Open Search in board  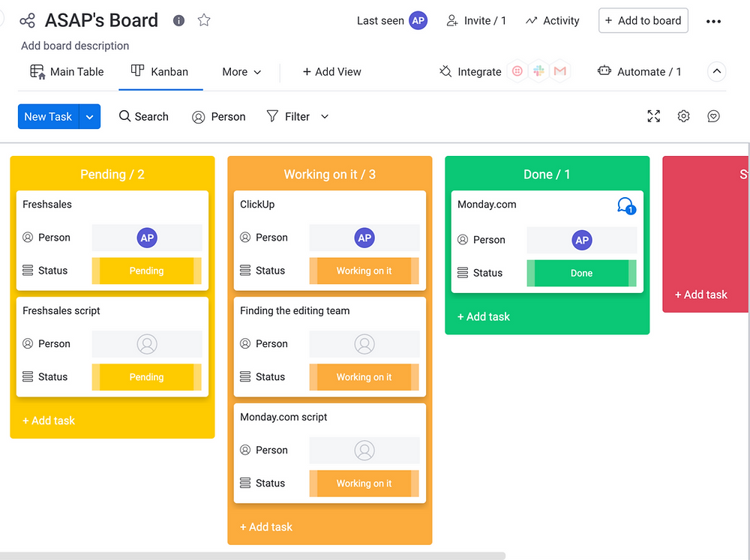click(143, 117)
